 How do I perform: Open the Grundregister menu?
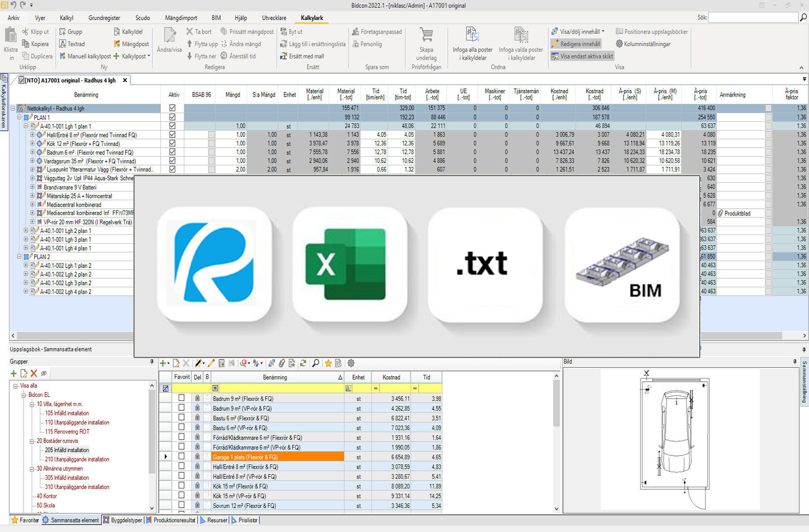point(104,18)
